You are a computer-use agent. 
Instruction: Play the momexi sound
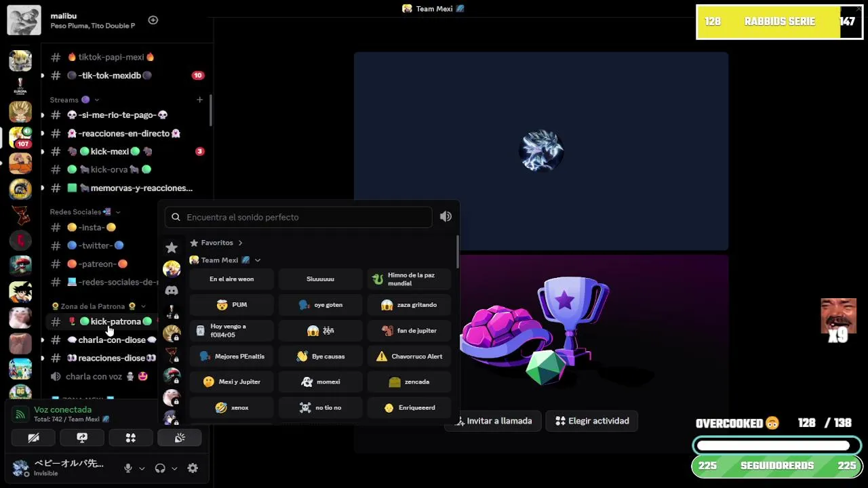click(320, 382)
